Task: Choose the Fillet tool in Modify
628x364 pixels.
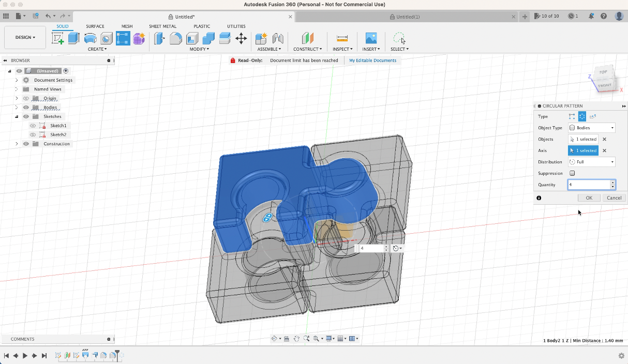Action: pos(176,38)
